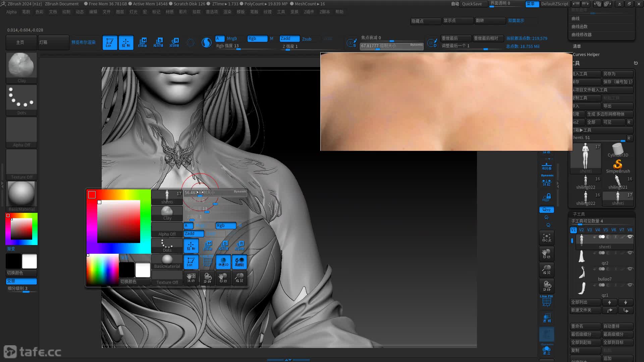Click the 切换颜色 button on left shelf
644x362 pixels.
(x=21, y=273)
